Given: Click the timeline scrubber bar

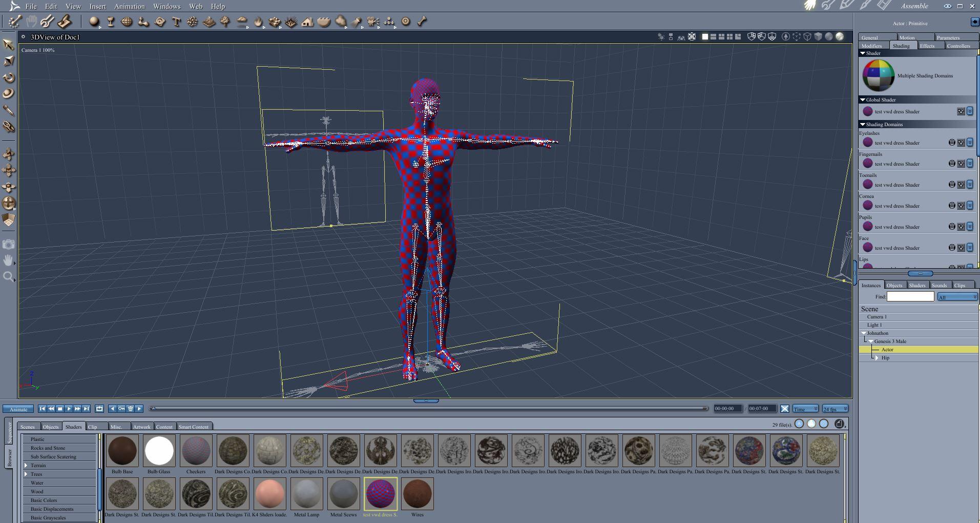Looking at the screenshot, I should click(x=429, y=409).
